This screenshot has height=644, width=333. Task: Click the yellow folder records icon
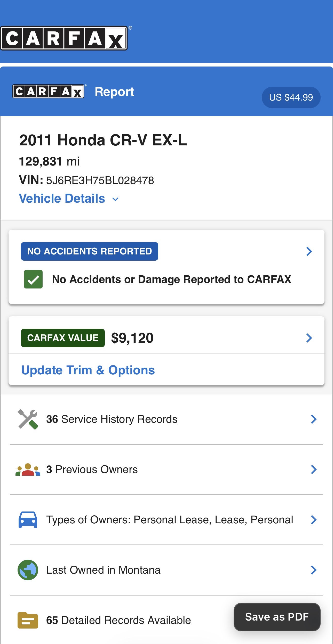(28, 620)
